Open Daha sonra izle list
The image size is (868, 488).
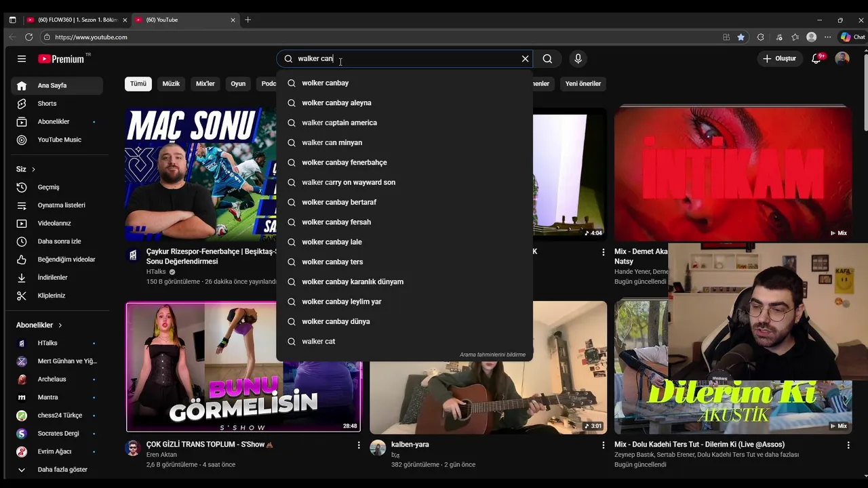pos(57,241)
